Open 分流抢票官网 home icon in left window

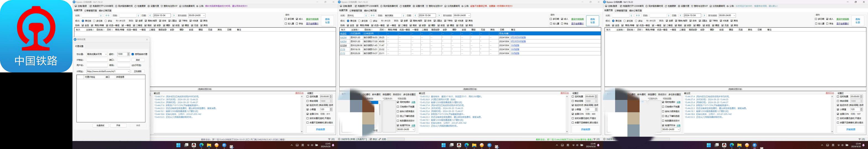180,6
